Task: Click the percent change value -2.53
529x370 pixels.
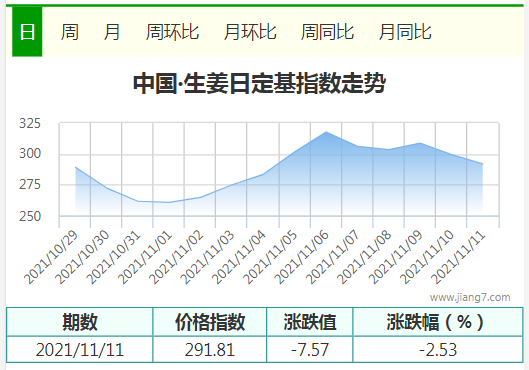Action: [x=438, y=349]
